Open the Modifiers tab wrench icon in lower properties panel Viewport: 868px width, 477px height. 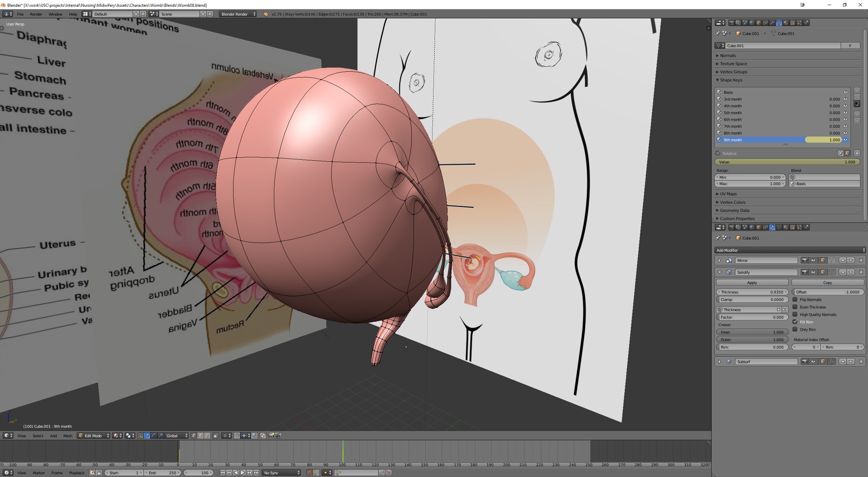(772, 228)
